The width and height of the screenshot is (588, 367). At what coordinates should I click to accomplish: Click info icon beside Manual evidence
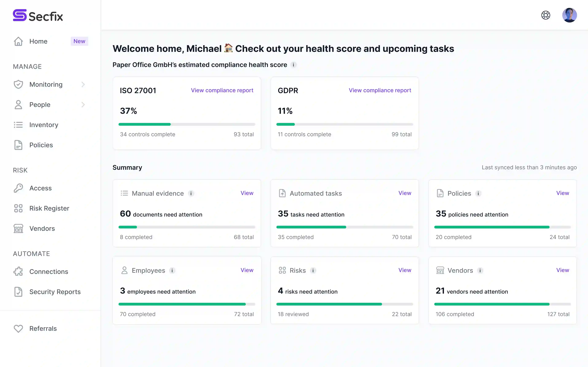pyautogui.click(x=191, y=193)
